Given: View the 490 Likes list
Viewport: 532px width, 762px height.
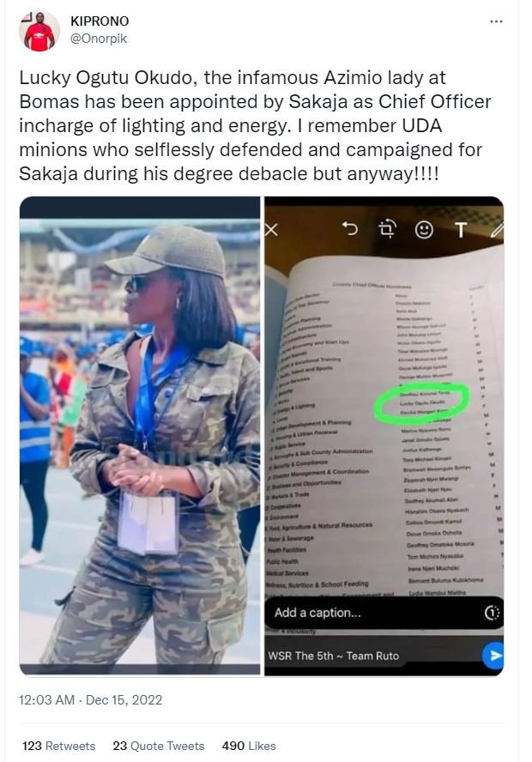Looking at the screenshot, I should [x=249, y=746].
